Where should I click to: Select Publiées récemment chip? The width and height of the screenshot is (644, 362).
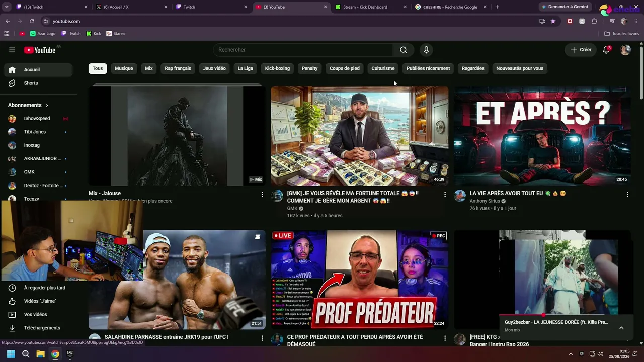tap(428, 68)
